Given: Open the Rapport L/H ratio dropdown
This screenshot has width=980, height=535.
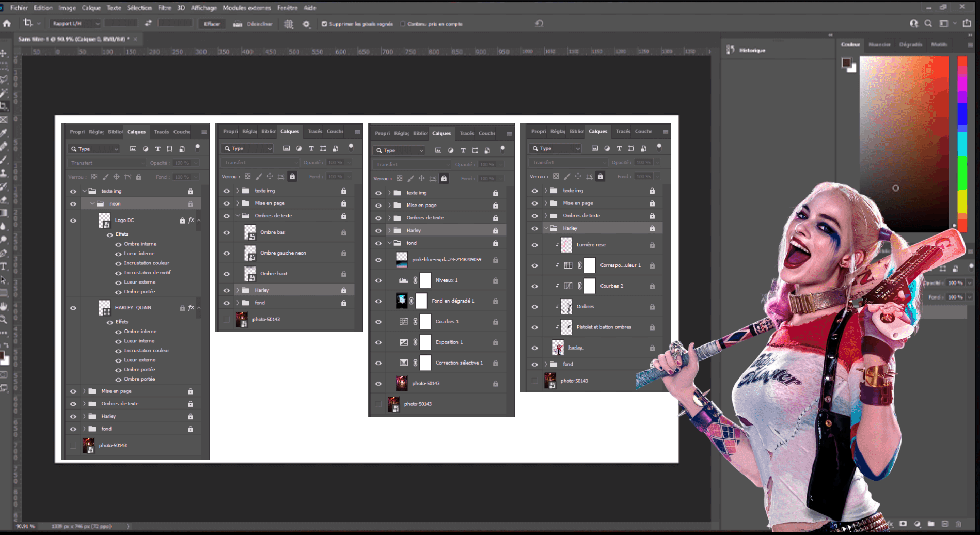Looking at the screenshot, I should point(75,24).
